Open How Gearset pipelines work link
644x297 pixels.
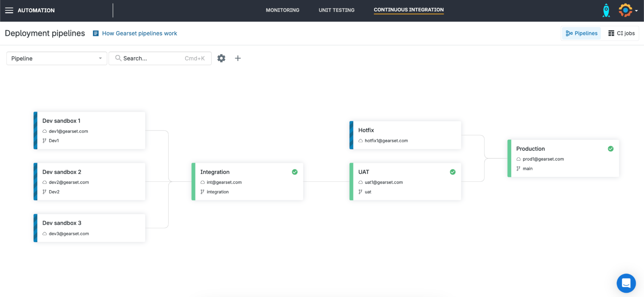[x=139, y=33]
